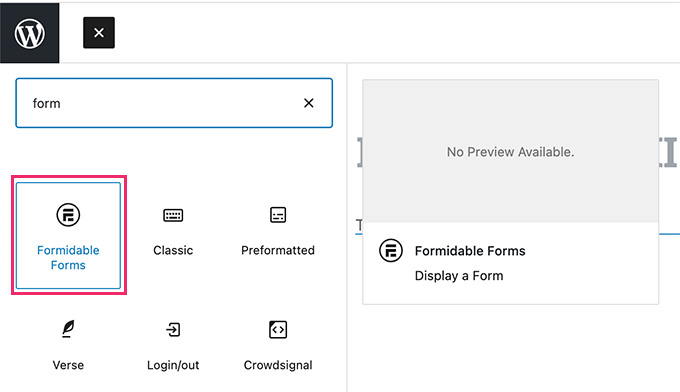Click the WordPress logo button

[29, 33]
